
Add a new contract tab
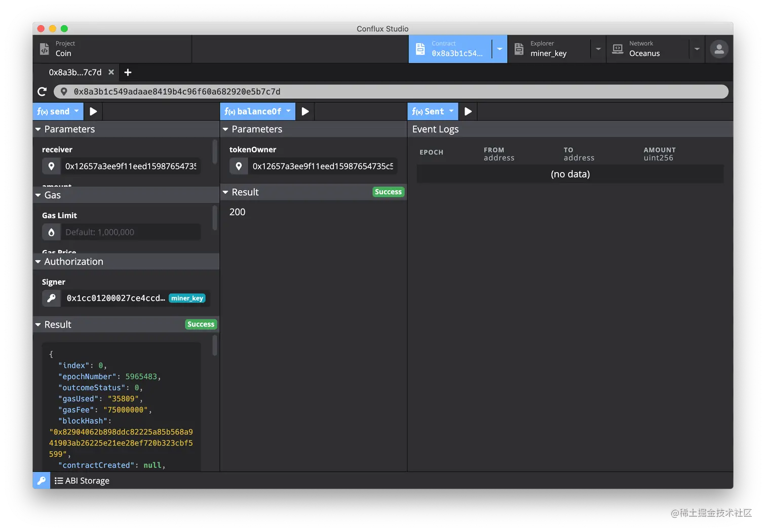pos(128,72)
